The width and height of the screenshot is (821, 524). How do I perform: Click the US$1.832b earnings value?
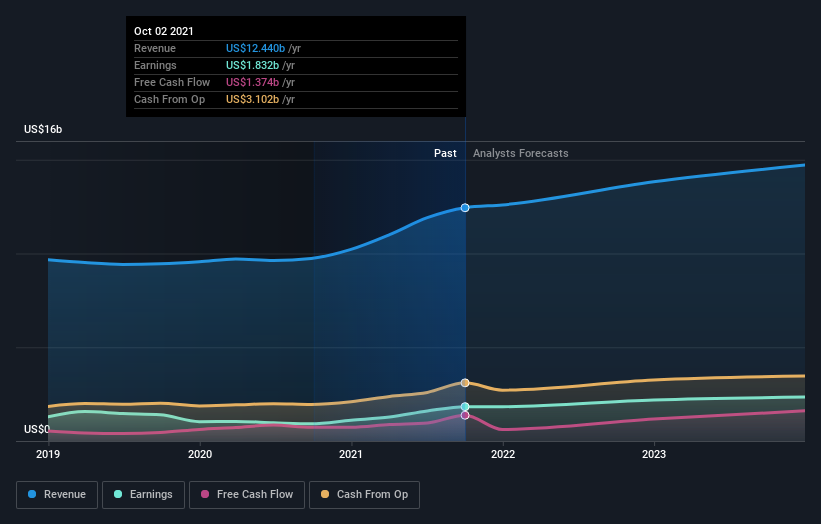click(x=252, y=65)
